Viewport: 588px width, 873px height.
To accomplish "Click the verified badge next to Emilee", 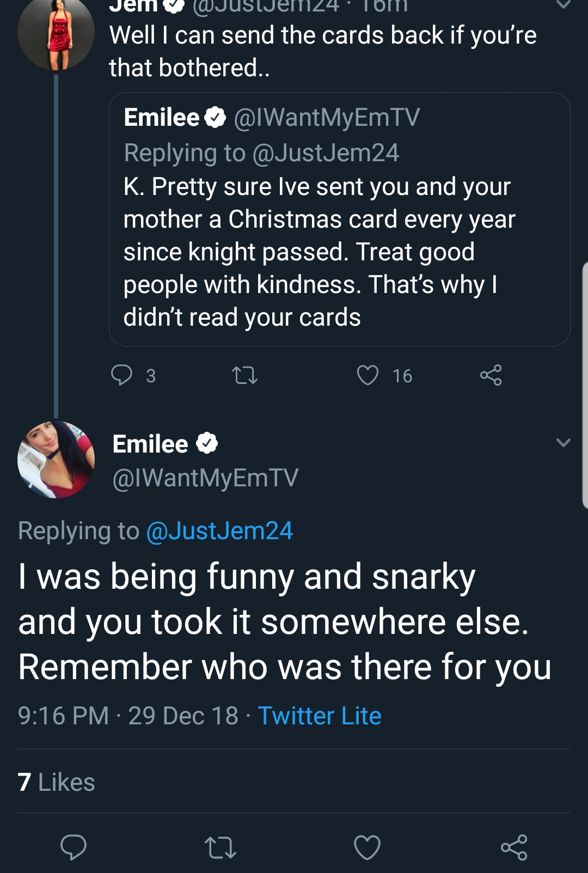I will (x=207, y=443).
